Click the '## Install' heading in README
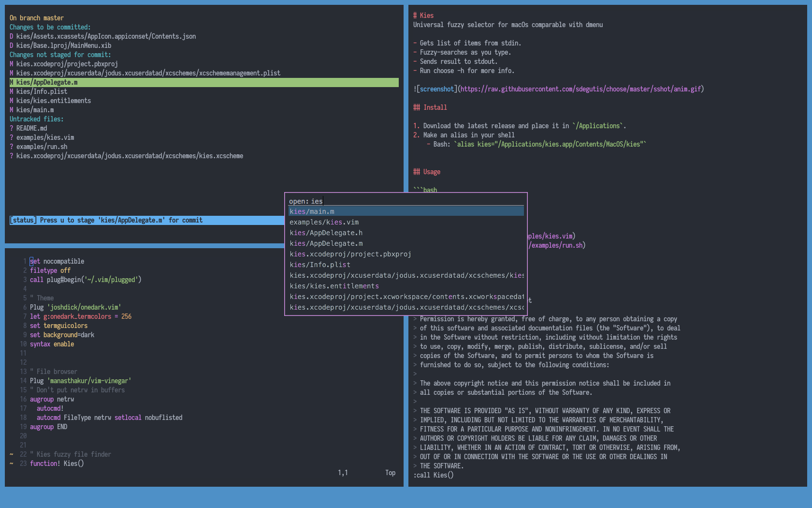Image resolution: width=812 pixels, height=508 pixels. pos(430,107)
